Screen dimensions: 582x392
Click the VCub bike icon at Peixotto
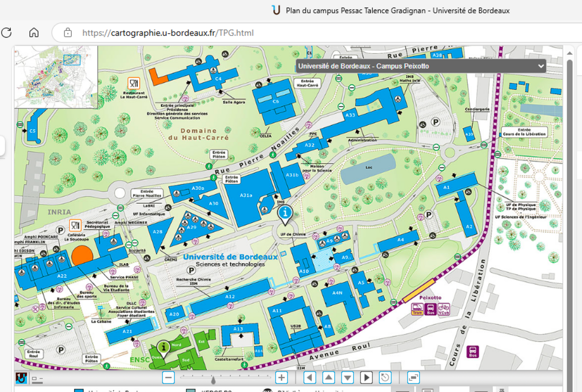pyautogui.click(x=443, y=309)
